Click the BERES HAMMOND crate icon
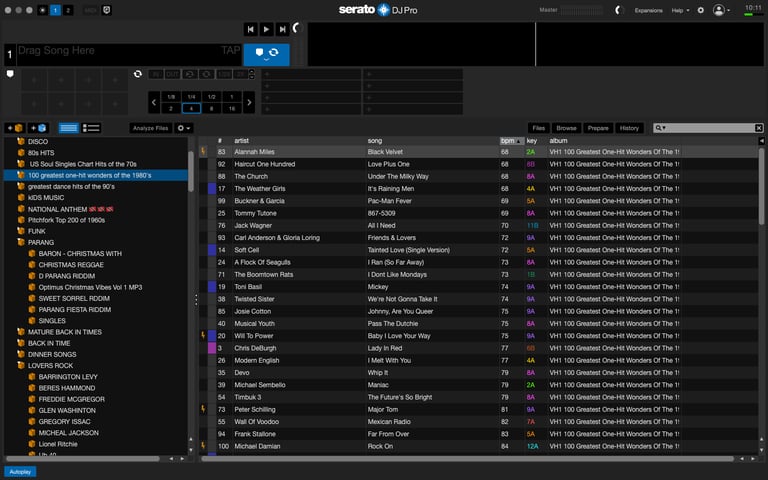Viewport: 768px width, 480px height. (32, 387)
